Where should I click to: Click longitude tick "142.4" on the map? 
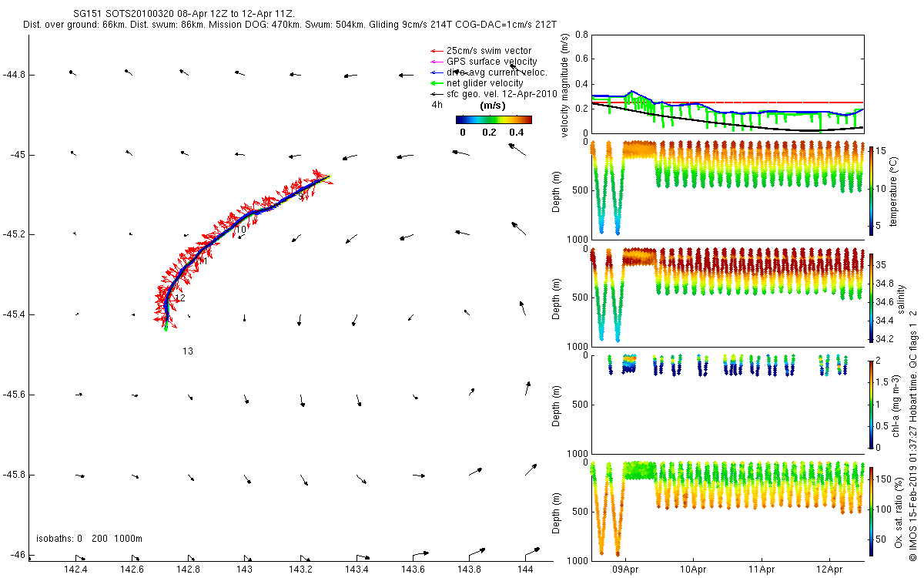(76, 570)
